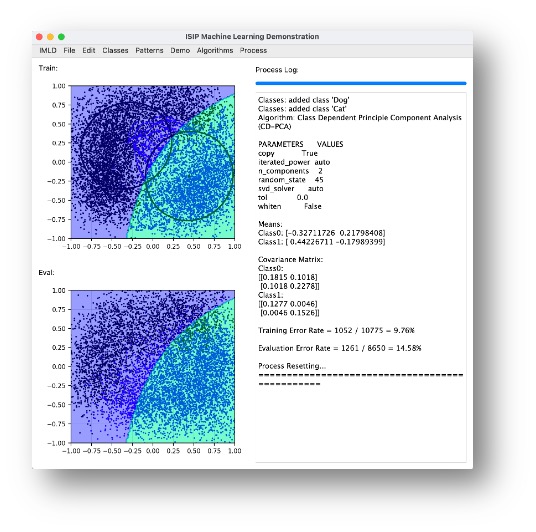This screenshot has width=536, height=532.
Task: Click the Algorithm CD-PCA log line
Action: point(360,122)
